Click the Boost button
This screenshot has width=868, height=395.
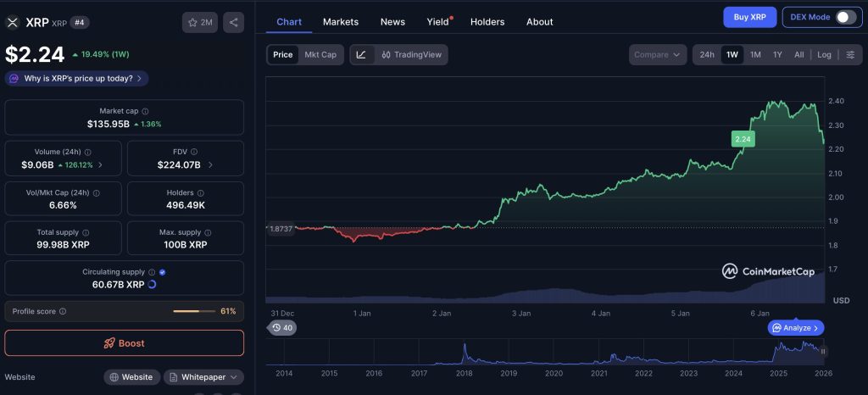(124, 343)
